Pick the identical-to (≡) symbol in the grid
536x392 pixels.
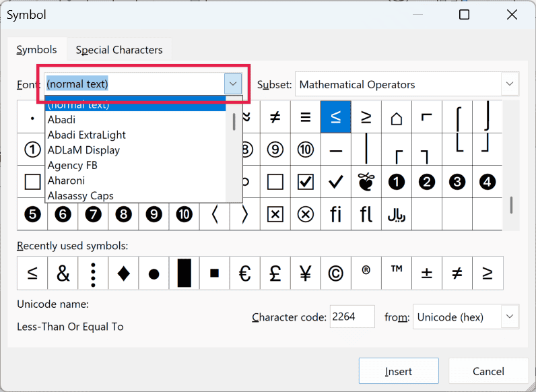(x=306, y=117)
